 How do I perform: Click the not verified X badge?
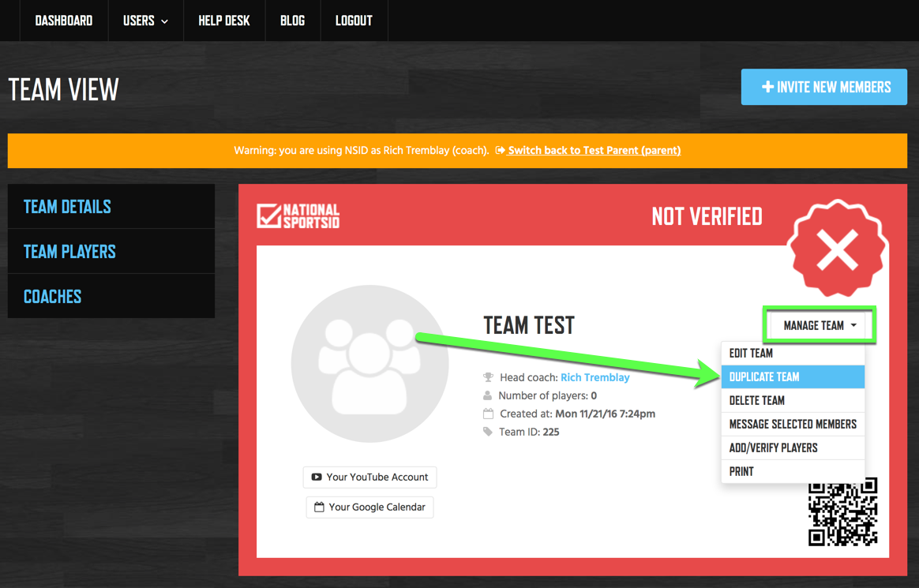pos(838,249)
